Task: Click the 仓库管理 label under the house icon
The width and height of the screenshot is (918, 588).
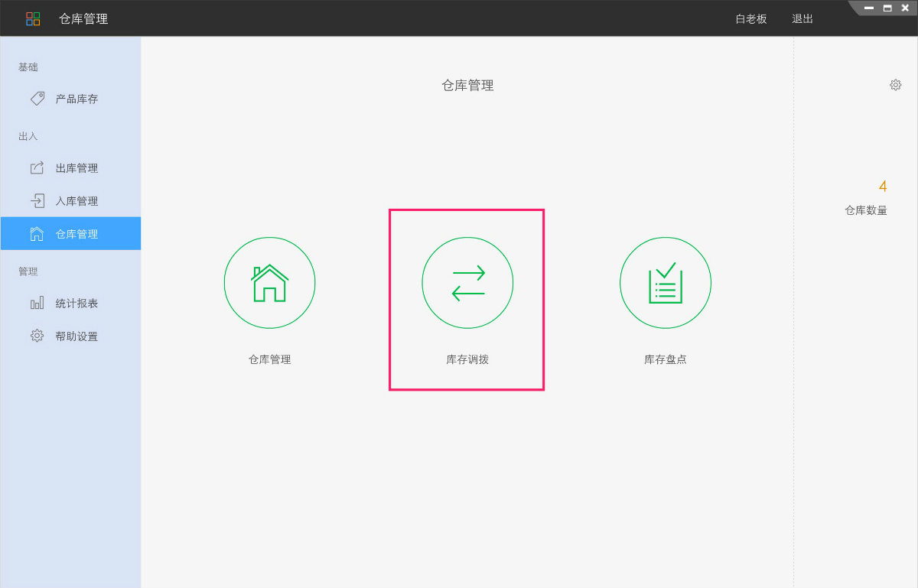Action: tap(269, 359)
